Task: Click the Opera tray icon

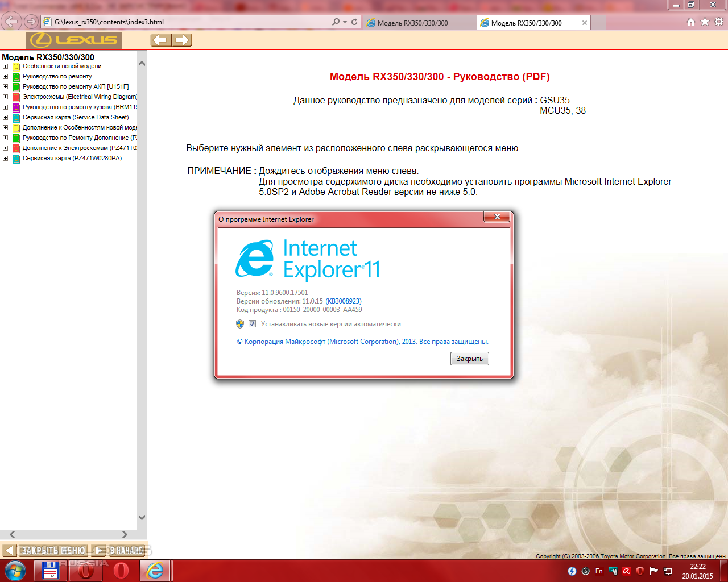Action: [640, 571]
